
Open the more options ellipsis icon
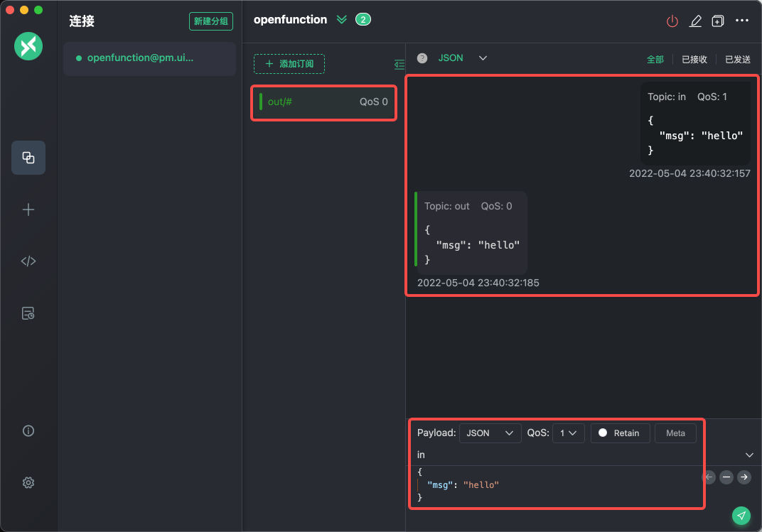741,21
